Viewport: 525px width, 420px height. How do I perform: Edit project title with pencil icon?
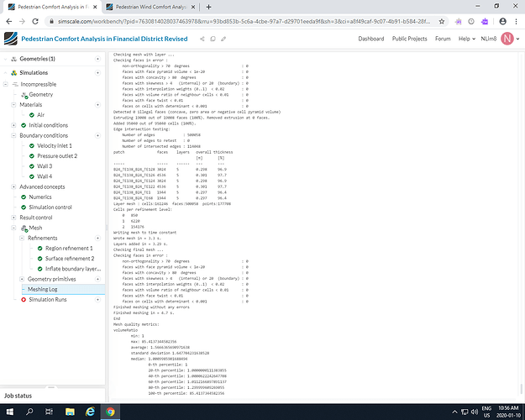(223, 39)
